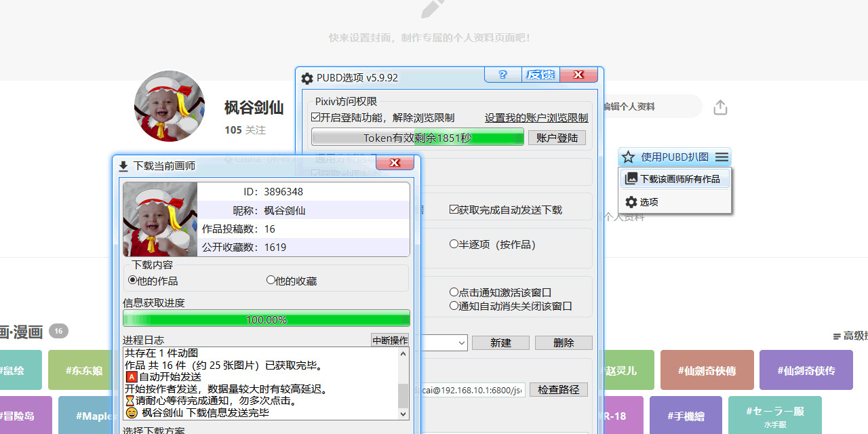This screenshot has width=868, height=434.
Task: Click the pencil edit cover icon
Action: pos(434,8)
